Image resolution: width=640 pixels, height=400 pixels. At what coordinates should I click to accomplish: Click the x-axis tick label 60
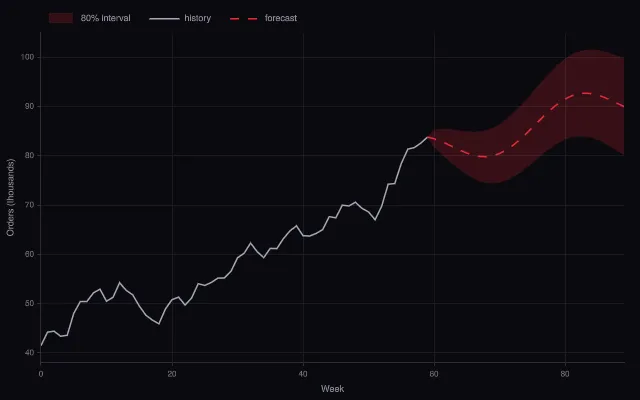434,374
